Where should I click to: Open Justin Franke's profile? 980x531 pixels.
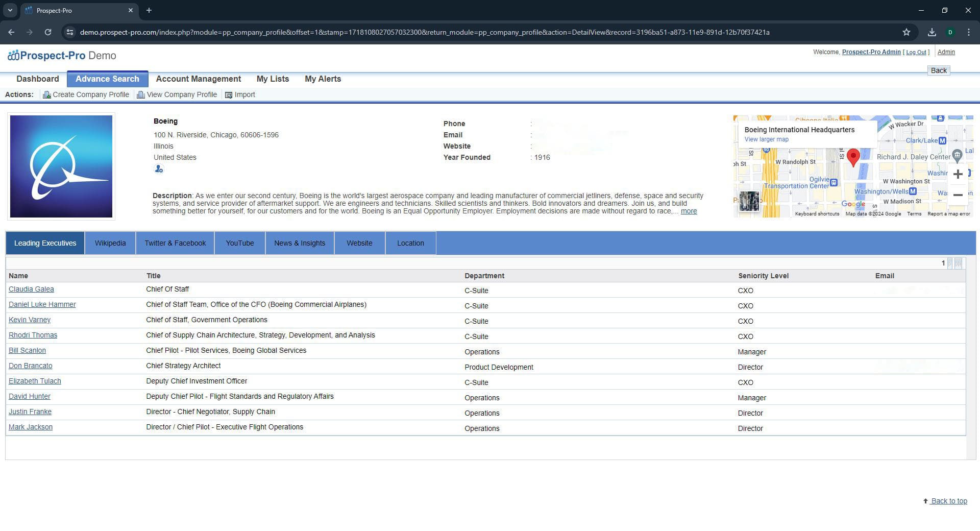30,412
